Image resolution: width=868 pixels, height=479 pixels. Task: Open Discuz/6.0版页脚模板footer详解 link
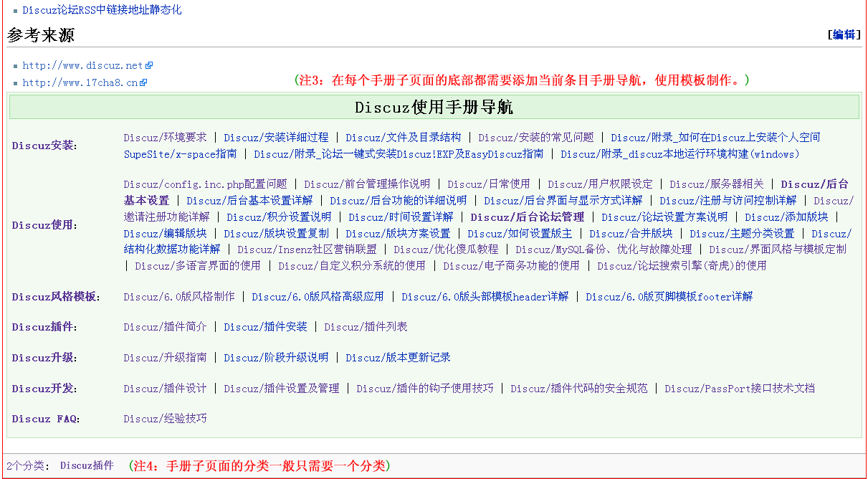669,296
